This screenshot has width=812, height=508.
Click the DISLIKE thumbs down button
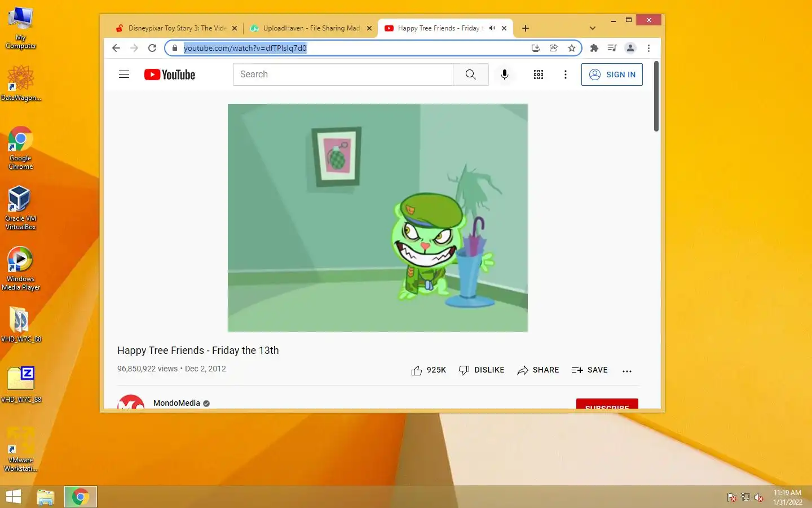tap(482, 370)
